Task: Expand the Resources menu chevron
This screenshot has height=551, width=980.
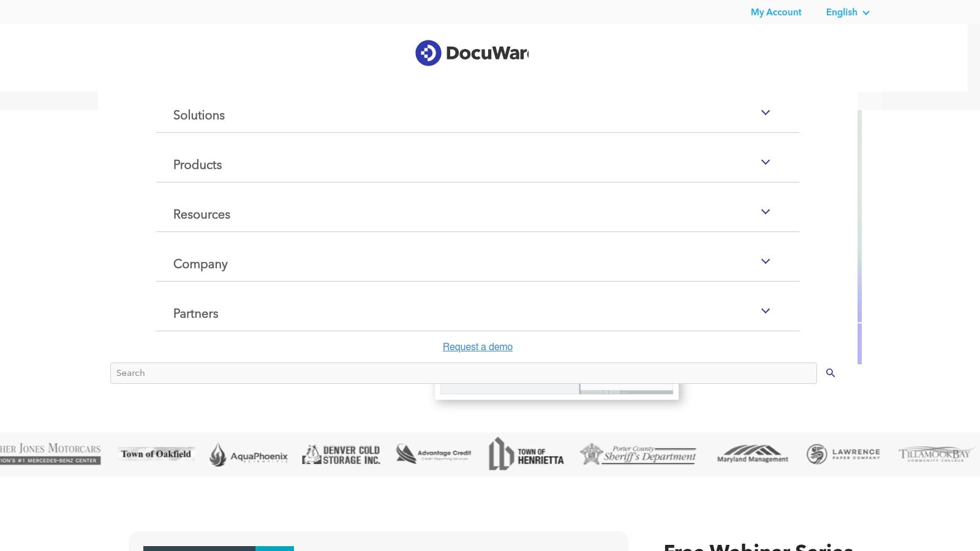Action: (766, 212)
